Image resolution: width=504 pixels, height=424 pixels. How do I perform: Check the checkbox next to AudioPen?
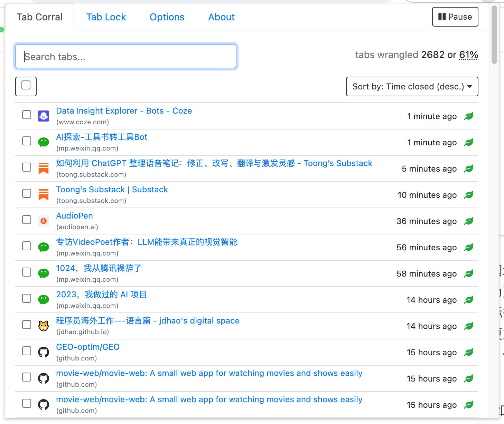(x=26, y=220)
